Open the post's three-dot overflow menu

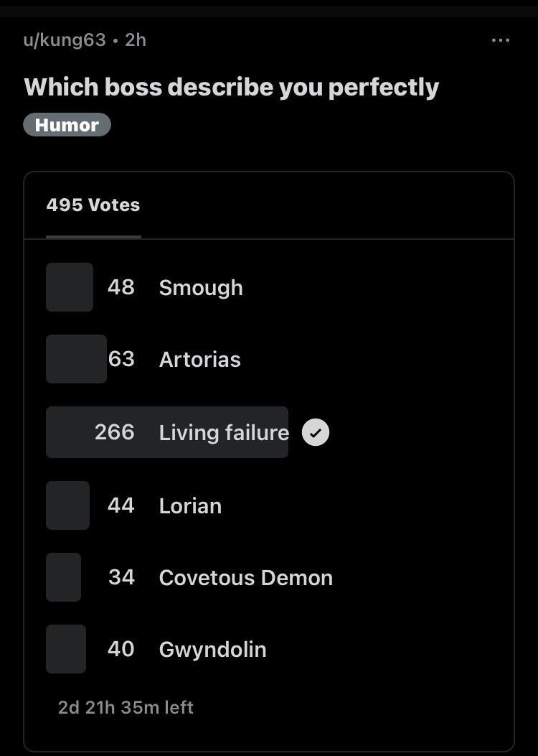coord(500,40)
